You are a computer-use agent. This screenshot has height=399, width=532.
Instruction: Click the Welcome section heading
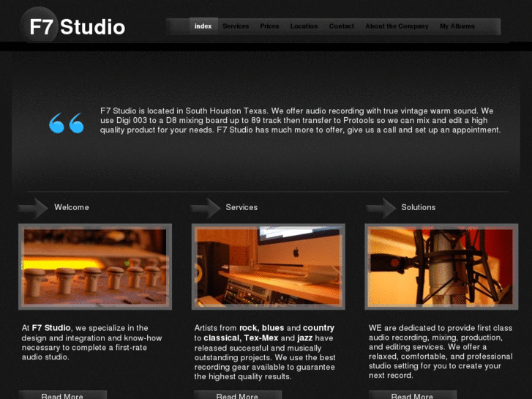point(72,207)
